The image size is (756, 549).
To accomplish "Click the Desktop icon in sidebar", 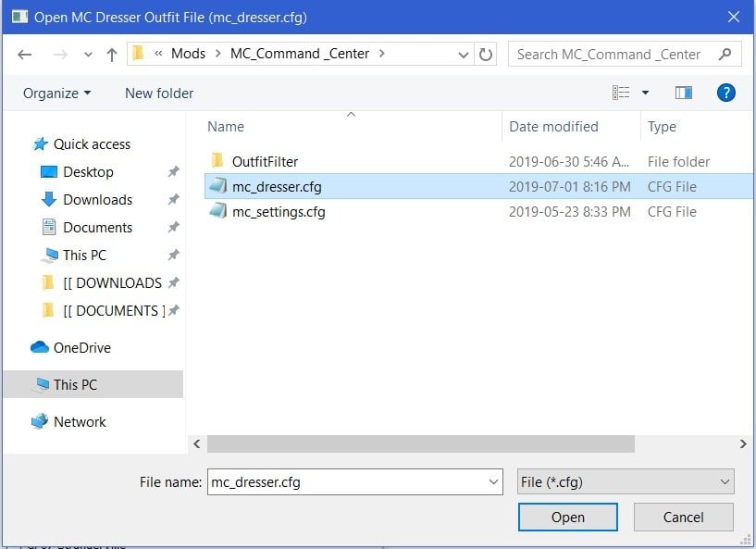I will [x=49, y=172].
